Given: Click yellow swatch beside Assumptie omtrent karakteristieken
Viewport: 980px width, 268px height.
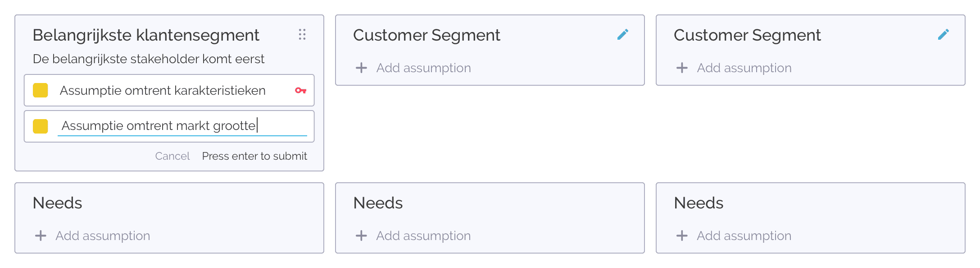Looking at the screenshot, I should click(41, 90).
